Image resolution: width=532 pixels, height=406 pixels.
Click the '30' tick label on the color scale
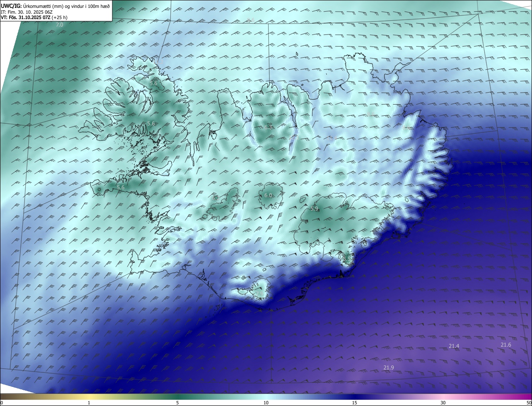(x=443, y=403)
